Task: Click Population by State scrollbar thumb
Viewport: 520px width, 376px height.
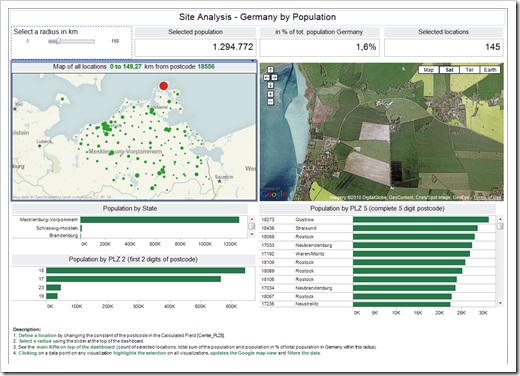Action: [x=252, y=226]
